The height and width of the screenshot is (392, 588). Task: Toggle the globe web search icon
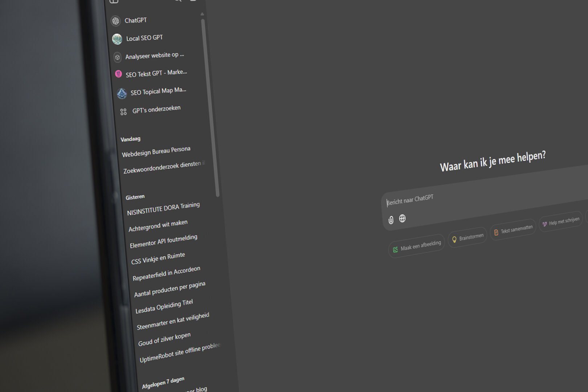coord(402,218)
